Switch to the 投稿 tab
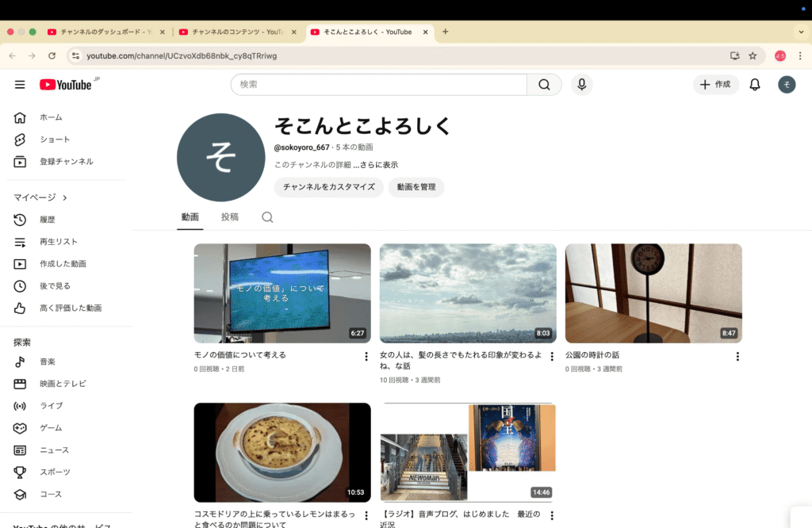812x528 pixels. click(229, 217)
